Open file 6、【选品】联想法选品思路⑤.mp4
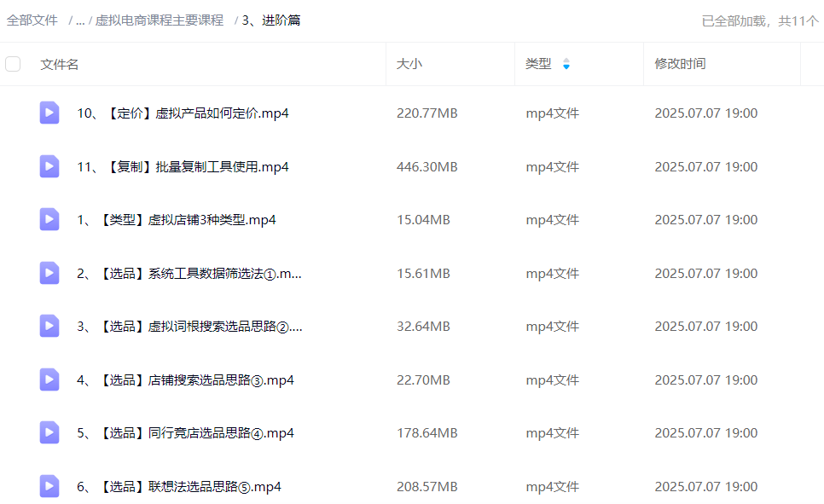This screenshot has width=824, height=504. click(179, 486)
